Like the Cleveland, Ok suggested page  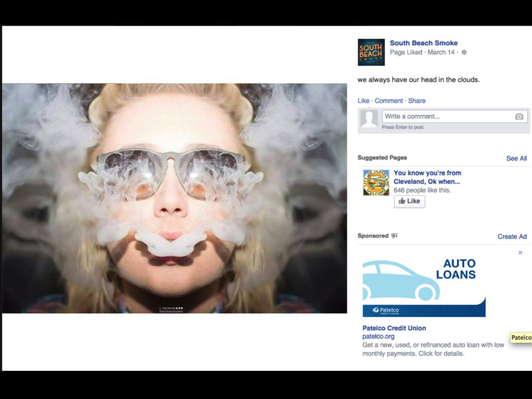pos(409,201)
